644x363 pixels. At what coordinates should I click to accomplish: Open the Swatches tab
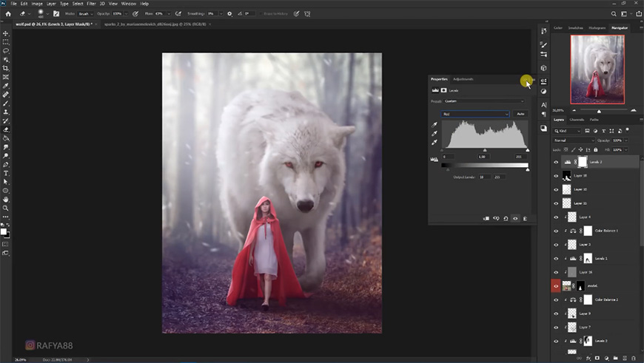[x=575, y=28]
